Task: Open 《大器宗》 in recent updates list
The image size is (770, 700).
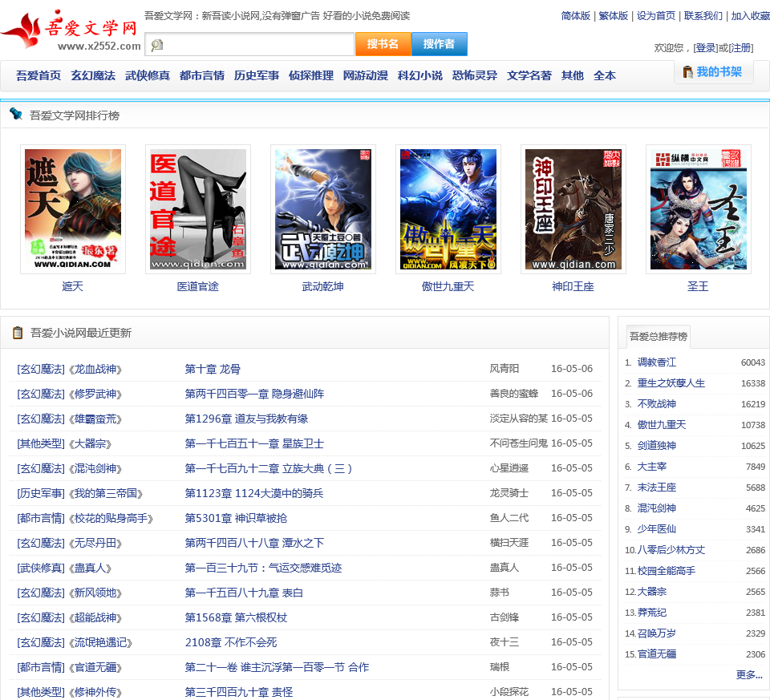Action: coord(91,443)
